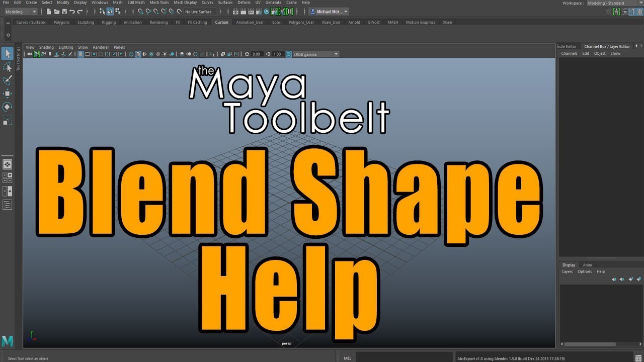Open Render Settings window
The width and height of the screenshot is (644, 362).
pyautogui.click(x=259, y=11)
